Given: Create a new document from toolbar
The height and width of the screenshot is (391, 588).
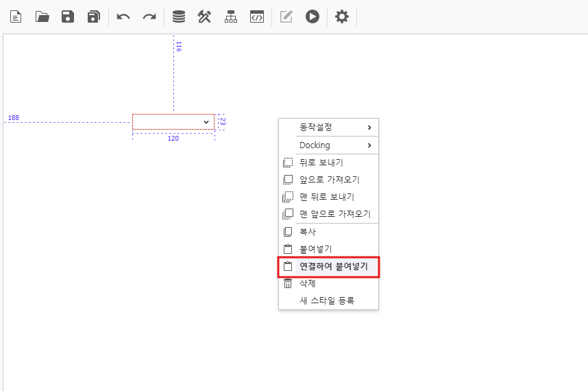Looking at the screenshot, I should click(x=16, y=17).
